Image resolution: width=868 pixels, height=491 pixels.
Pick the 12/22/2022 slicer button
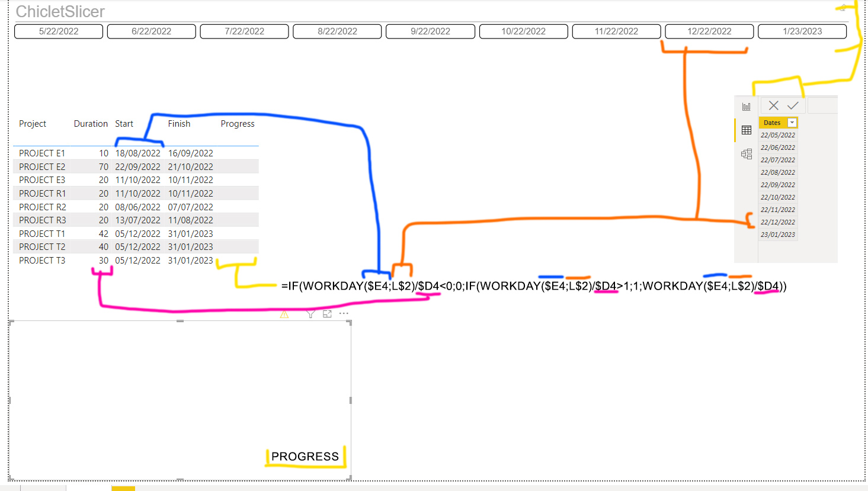point(710,31)
